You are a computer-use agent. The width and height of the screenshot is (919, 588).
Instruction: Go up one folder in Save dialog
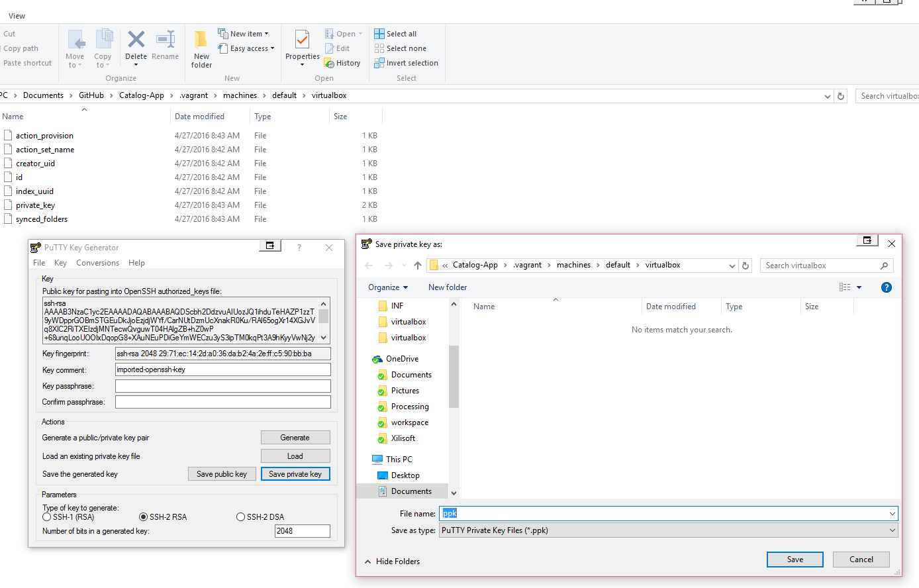418,266
